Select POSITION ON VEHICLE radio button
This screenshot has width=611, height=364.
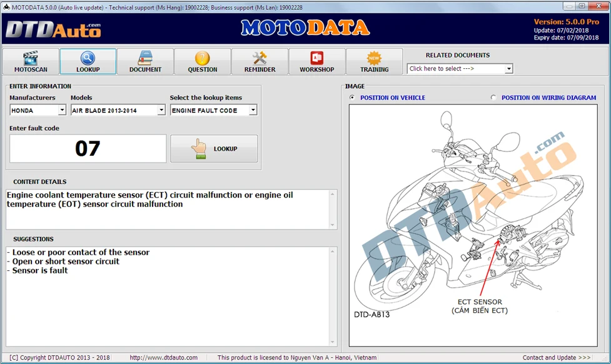tap(351, 98)
